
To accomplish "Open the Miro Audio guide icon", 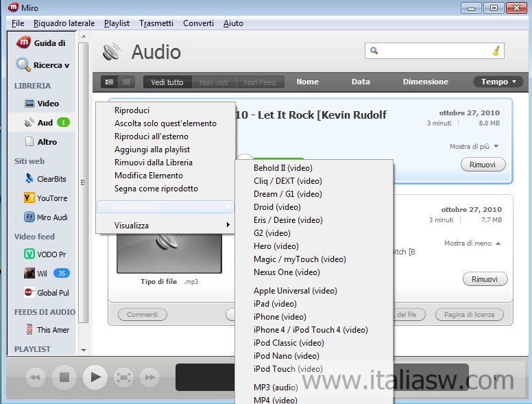I will tap(29, 217).
